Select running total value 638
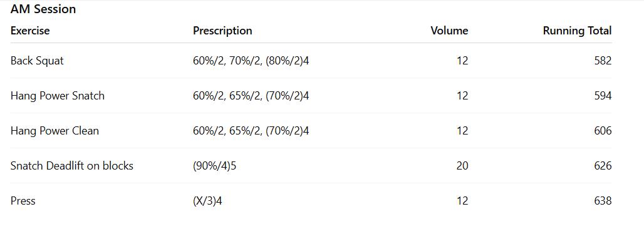Image resolution: width=644 pixels, height=239 pixels. pos(603,201)
